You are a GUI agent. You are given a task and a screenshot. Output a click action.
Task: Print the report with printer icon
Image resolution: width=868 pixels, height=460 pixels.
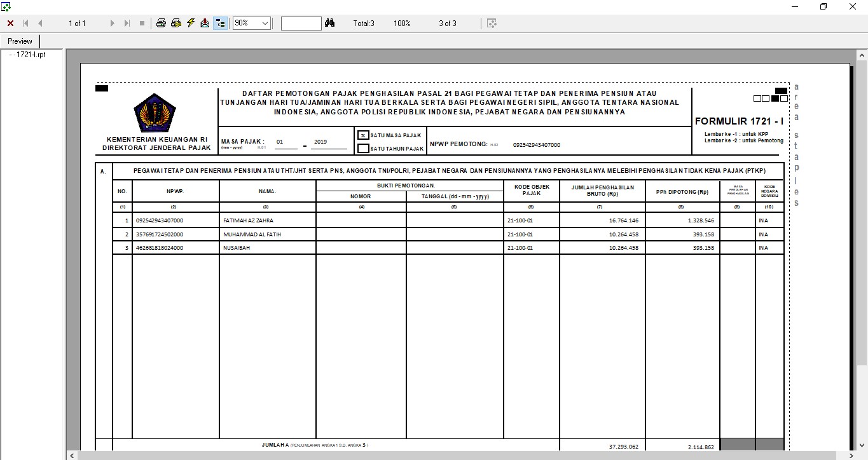pyautogui.click(x=161, y=24)
